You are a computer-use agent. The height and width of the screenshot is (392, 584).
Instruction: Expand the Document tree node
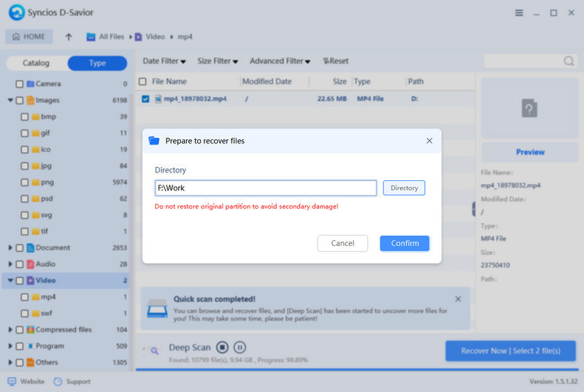10,248
